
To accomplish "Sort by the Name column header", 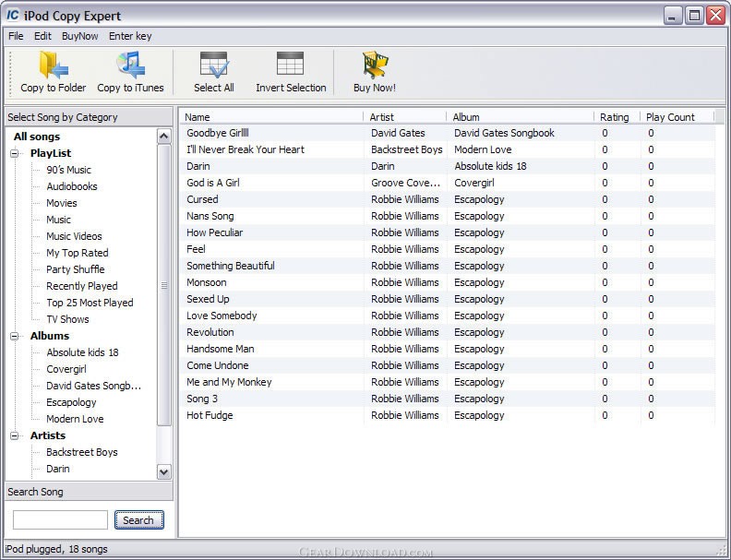I will (x=271, y=117).
